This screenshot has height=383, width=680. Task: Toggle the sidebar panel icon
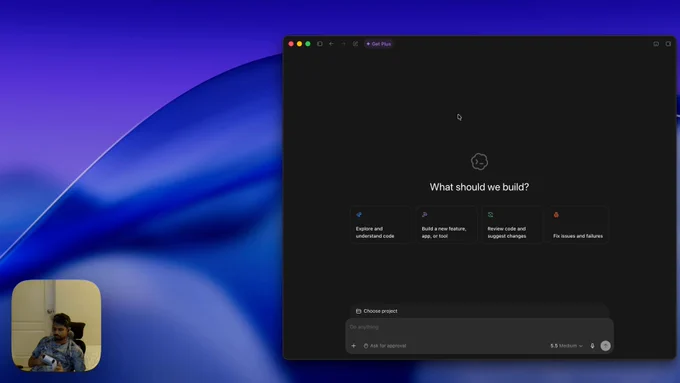(x=320, y=44)
